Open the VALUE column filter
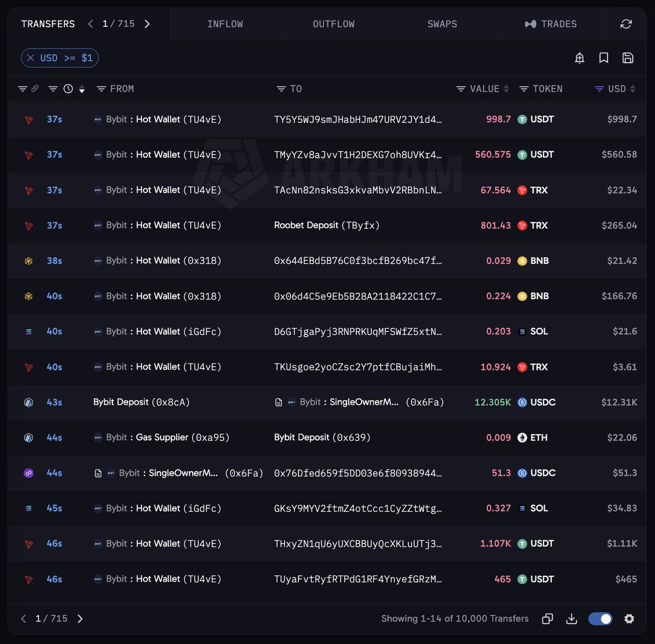This screenshot has width=655, height=644. click(461, 89)
